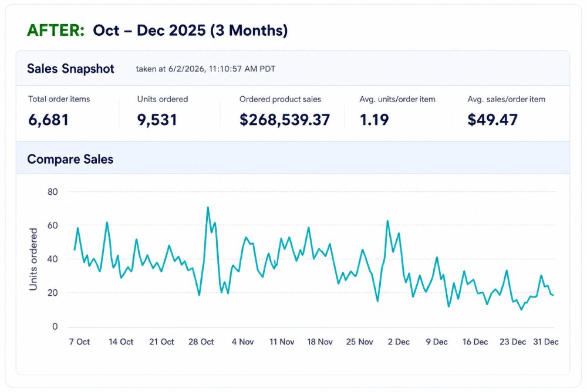Image resolution: width=587 pixels, height=392 pixels.
Task: Click the highest chart peak near 28 Oct
Action: coord(208,207)
